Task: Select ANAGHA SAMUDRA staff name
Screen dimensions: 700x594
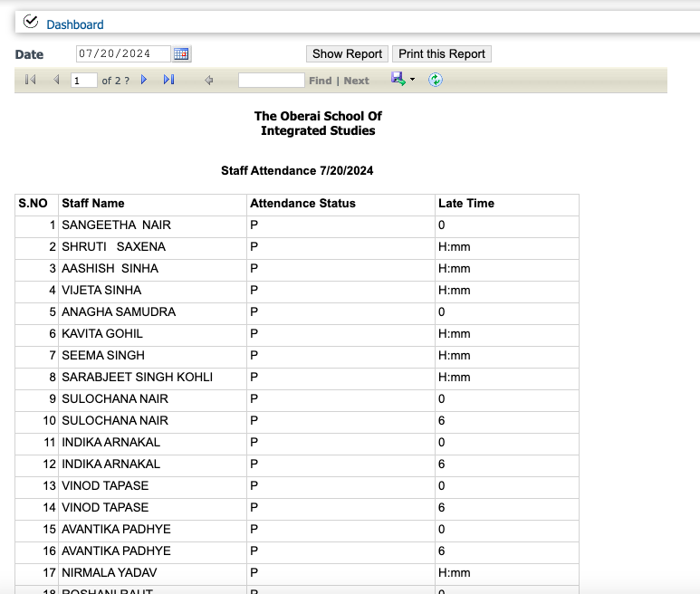Action: pyautogui.click(x=119, y=312)
